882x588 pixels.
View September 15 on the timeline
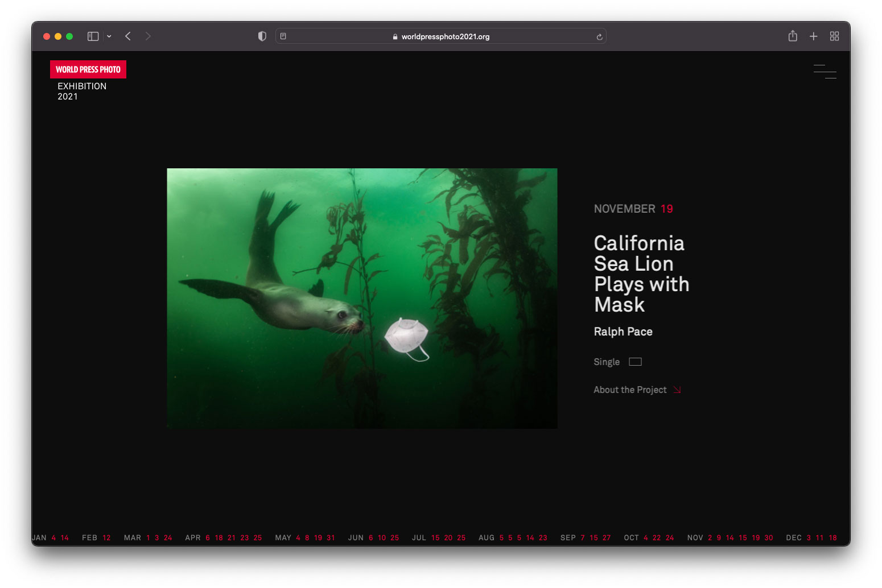tap(594, 537)
